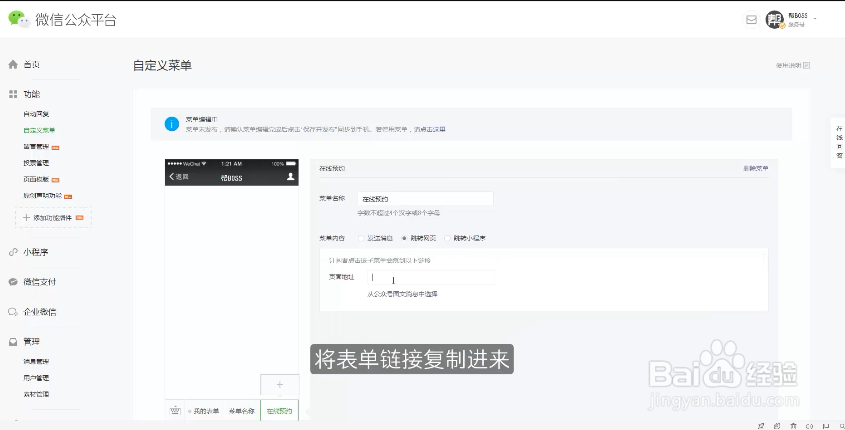The width and height of the screenshot is (845, 430).
Task: Click the 功能 grid icon
Action: tap(13, 94)
